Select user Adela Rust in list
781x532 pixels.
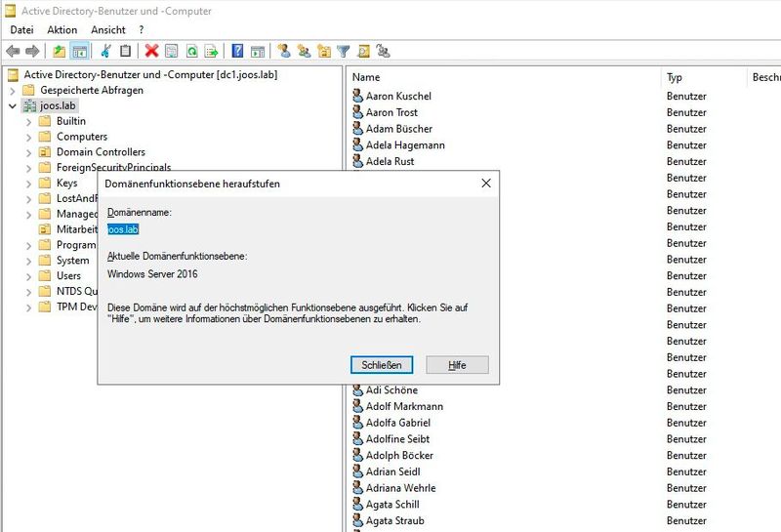(x=390, y=161)
